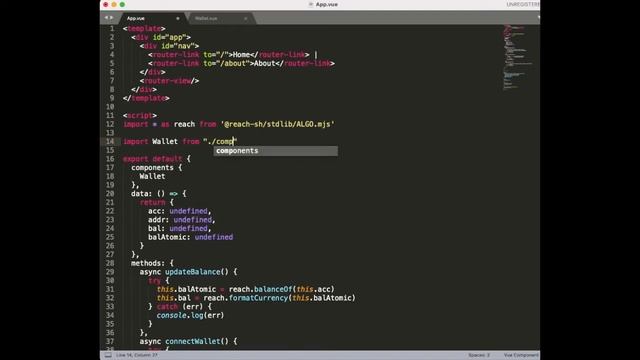Click 'methods:' on line 28

click(148, 263)
